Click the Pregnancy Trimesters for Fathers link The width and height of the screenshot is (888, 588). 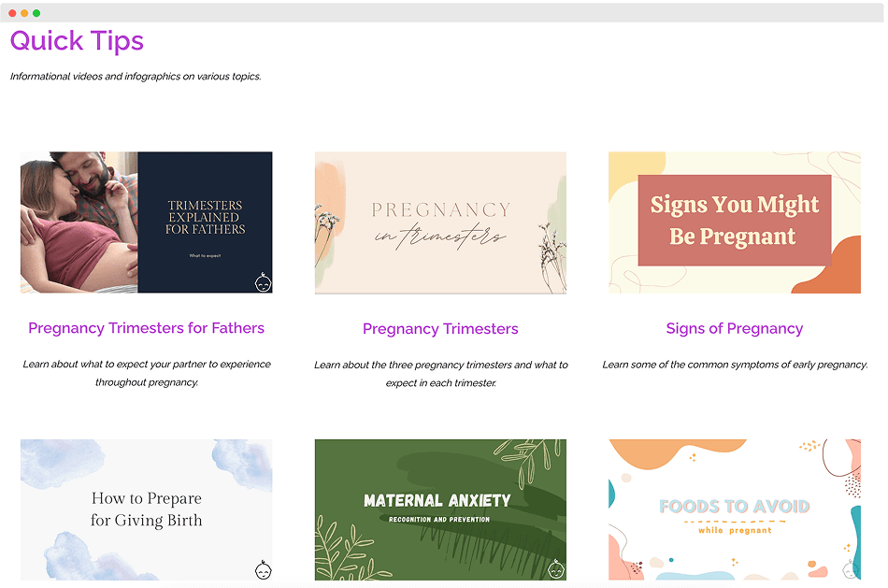tap(146, 328)
